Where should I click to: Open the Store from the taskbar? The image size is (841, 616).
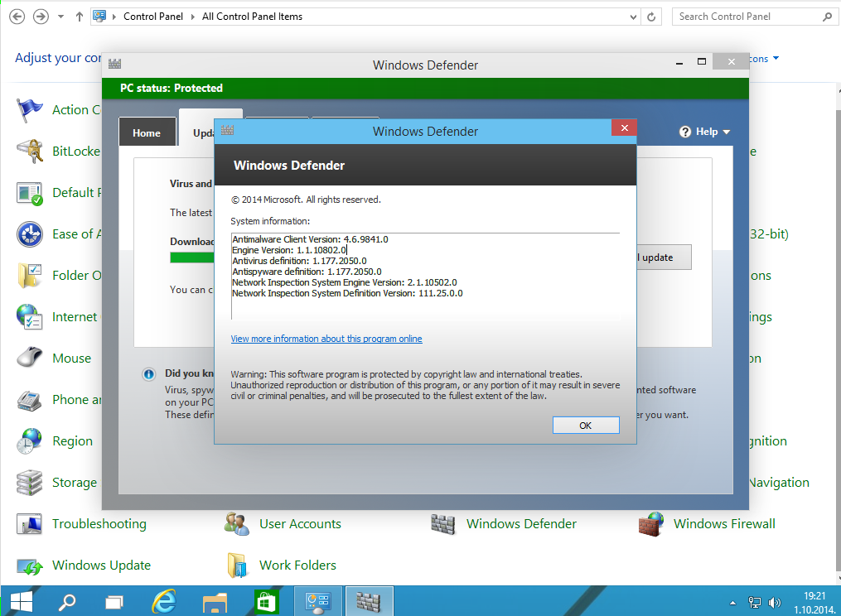[266, 602]
